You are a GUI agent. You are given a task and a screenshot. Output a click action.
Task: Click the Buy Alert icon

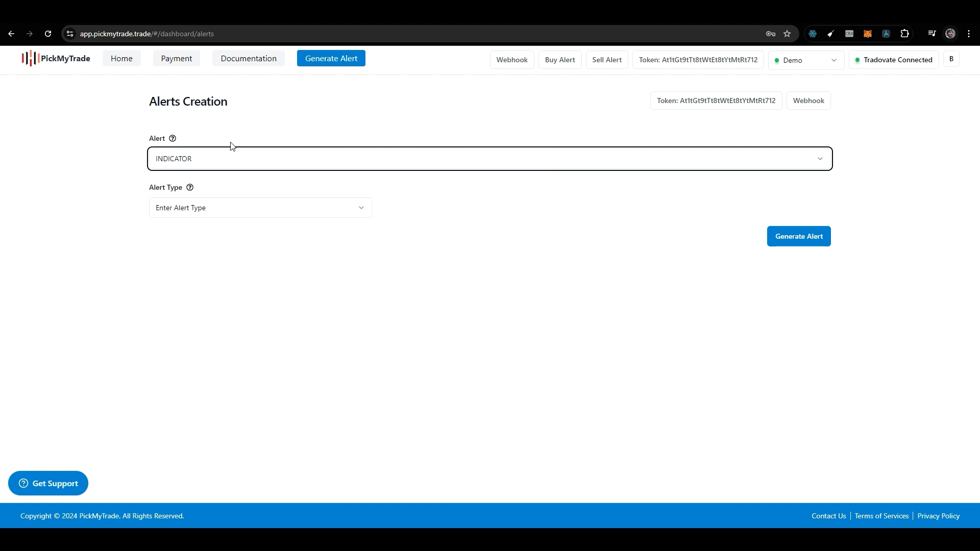[559, 59]
